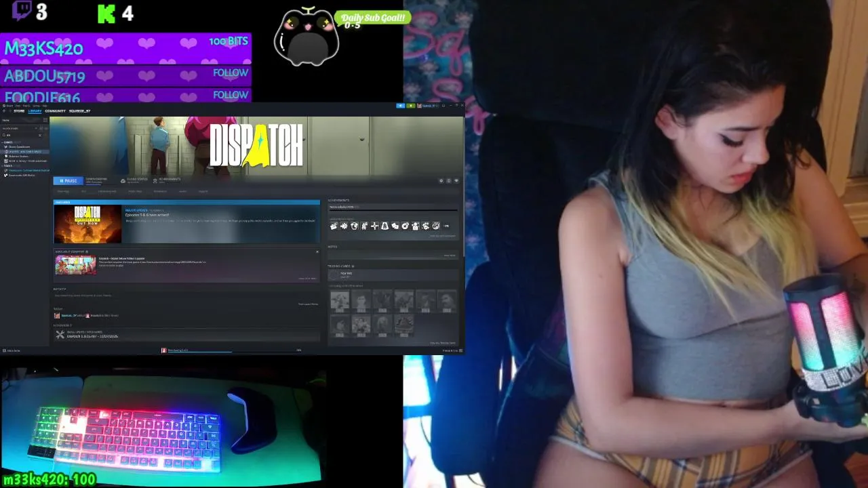Click the eleventh unlocked achievement icon
868x488 pixels.
(x=435, y=226)
